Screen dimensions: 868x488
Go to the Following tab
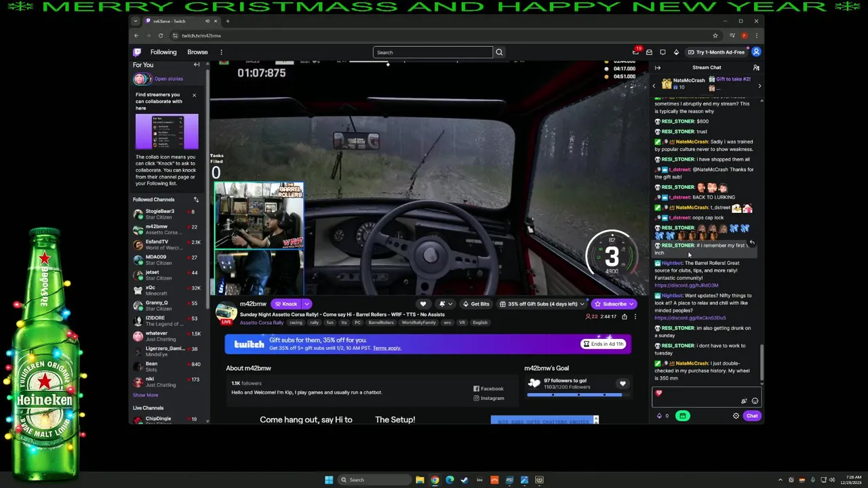pos(163,52)
